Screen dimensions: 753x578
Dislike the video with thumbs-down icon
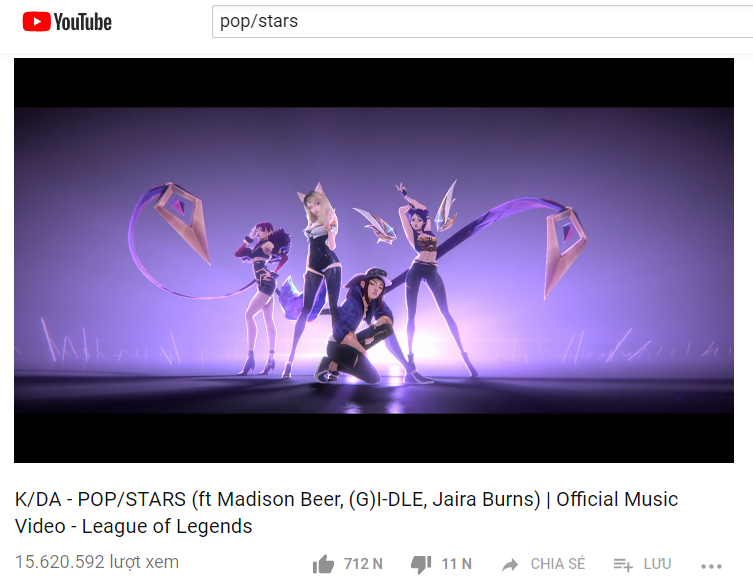pos(421,564)
